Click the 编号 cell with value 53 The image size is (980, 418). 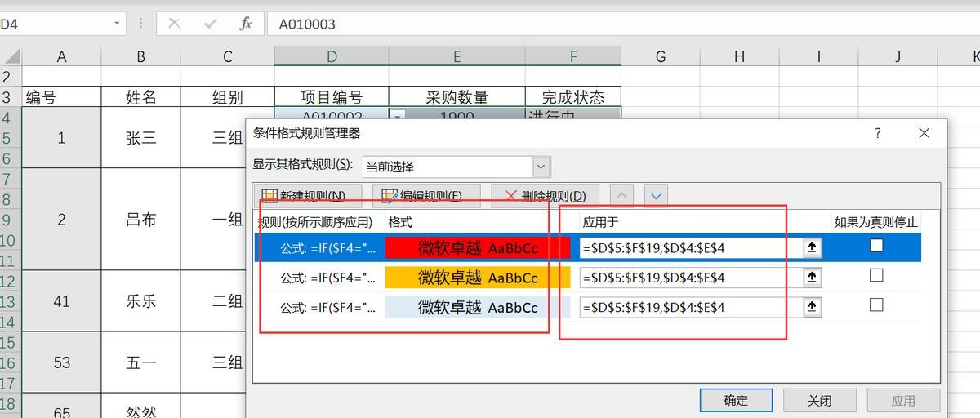(x=61, y=362)
